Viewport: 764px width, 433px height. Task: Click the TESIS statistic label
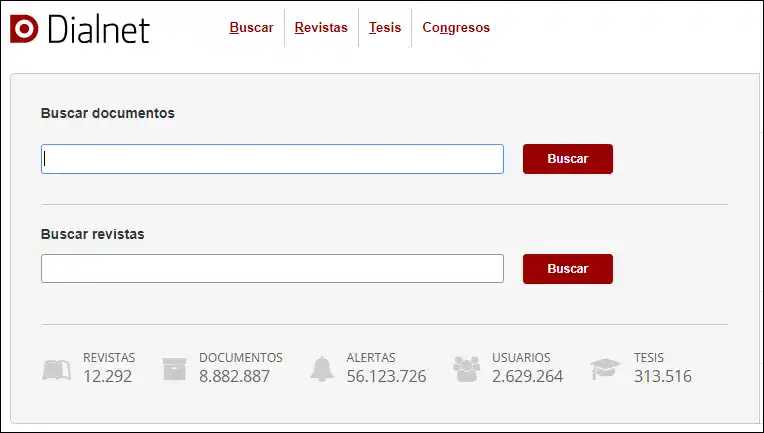[649, 358]
